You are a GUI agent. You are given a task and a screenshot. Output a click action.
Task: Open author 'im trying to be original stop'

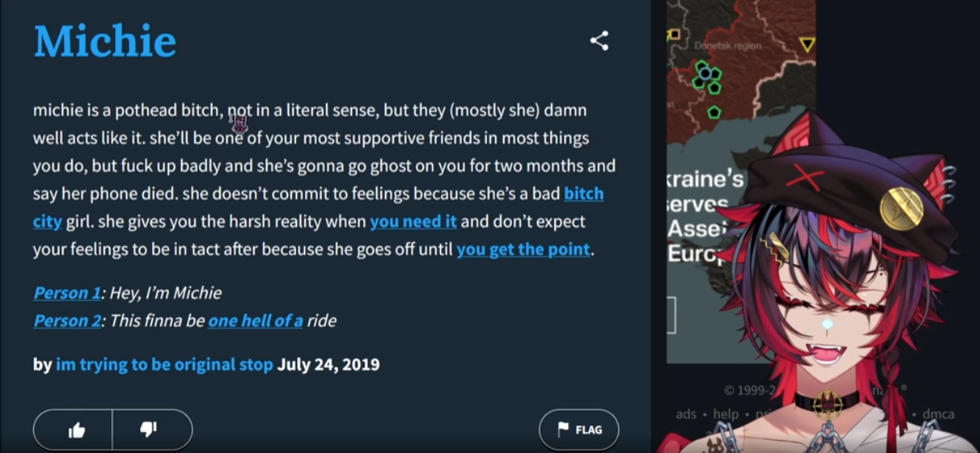point(164,364)
